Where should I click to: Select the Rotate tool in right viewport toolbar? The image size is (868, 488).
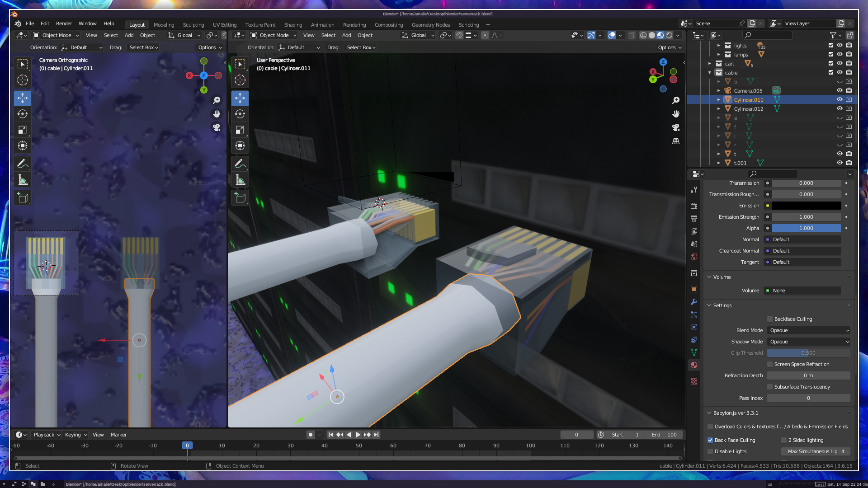pos(240,114)
